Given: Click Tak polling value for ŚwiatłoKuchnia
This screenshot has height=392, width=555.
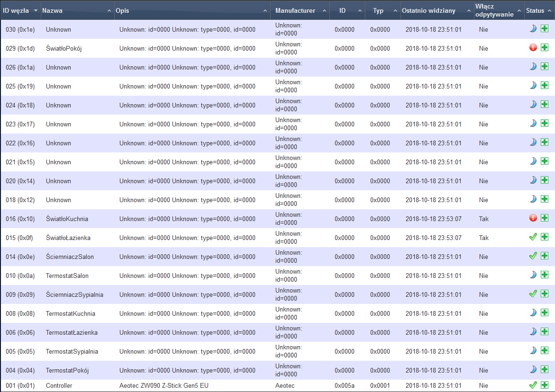Looking at the screenshot, I should (483, 219).
